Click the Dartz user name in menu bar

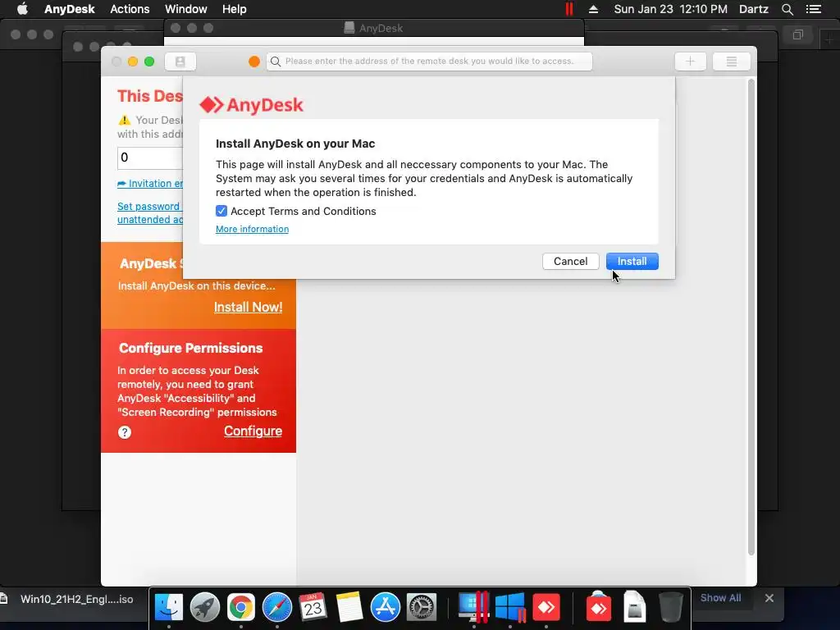(x=754, y=9)
